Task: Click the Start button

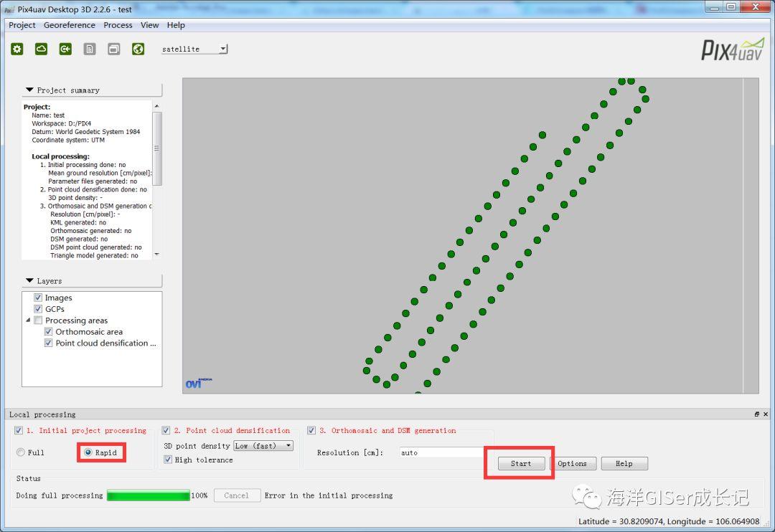Action: click(x=521, y=463)
